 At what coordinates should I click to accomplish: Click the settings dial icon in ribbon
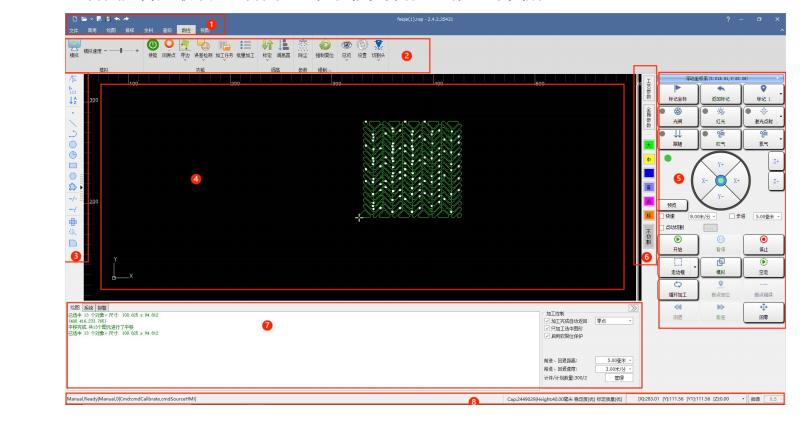click(x=362, y=45)
